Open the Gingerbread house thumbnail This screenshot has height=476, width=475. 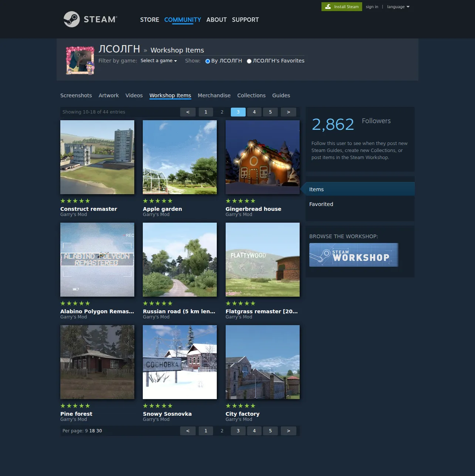(263, 157)
